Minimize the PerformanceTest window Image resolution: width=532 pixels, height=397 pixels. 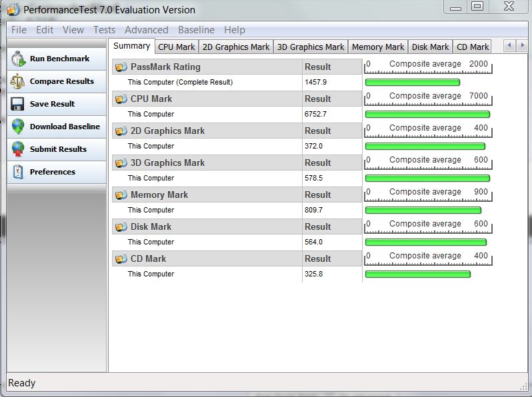(455, 7)
